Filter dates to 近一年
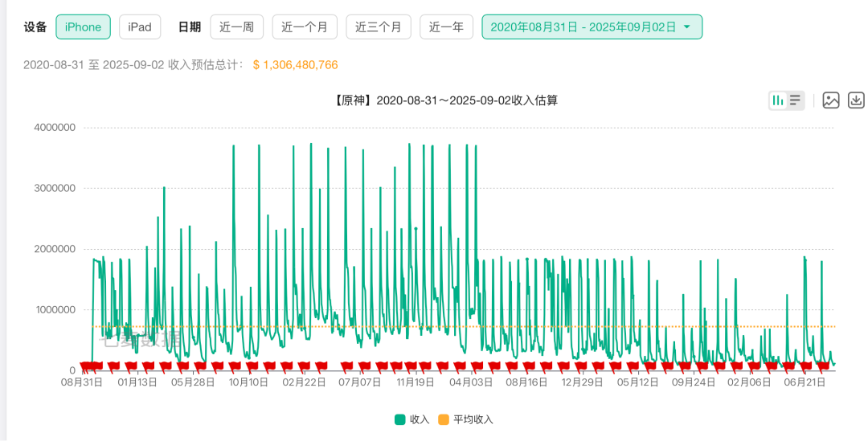The width and height of the screenshot is (868, 441). click(x=446, y=27)
